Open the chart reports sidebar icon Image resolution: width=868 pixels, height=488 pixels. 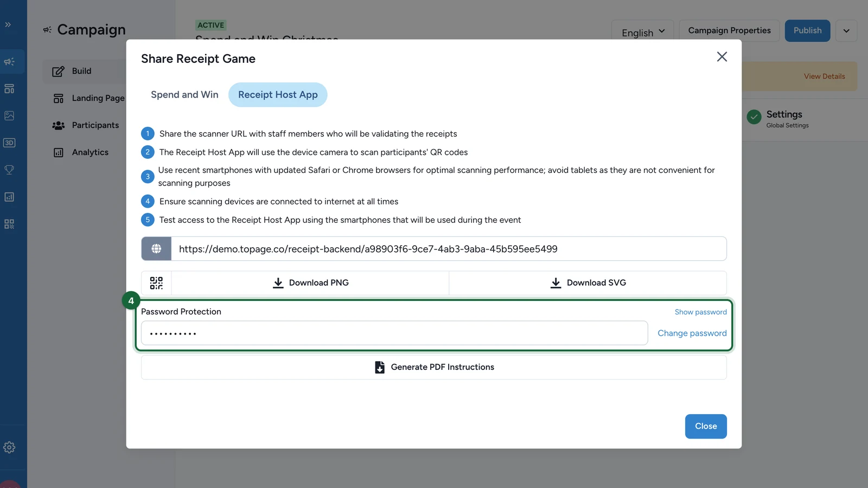tap(9, 197)
